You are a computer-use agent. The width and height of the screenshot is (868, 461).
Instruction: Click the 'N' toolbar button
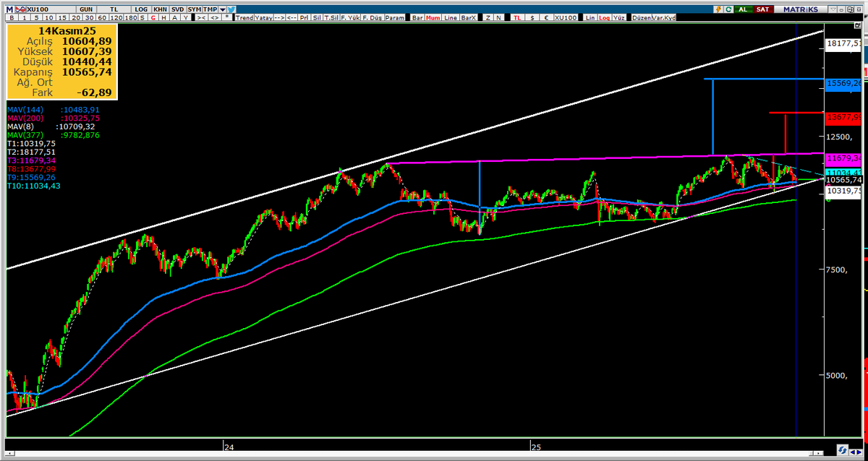(x=498, y=17)
